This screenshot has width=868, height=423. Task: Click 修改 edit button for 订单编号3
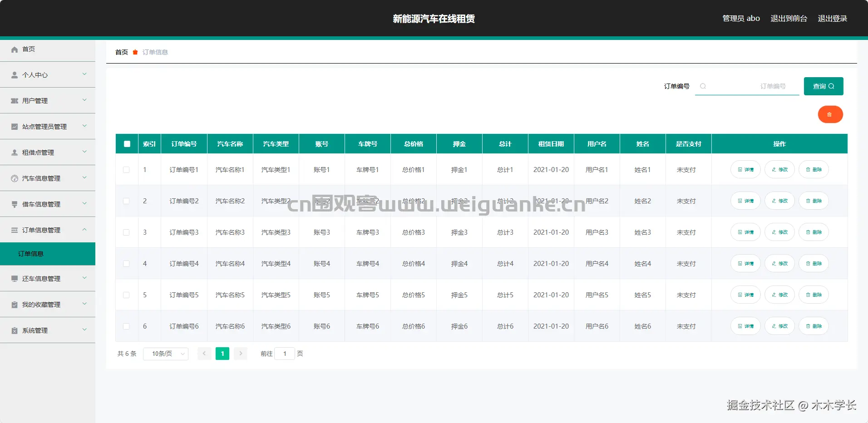[x=779, y=232]
